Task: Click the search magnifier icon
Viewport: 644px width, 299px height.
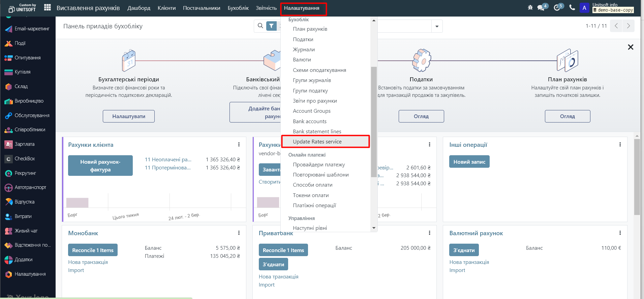Action: click(260, 26)
